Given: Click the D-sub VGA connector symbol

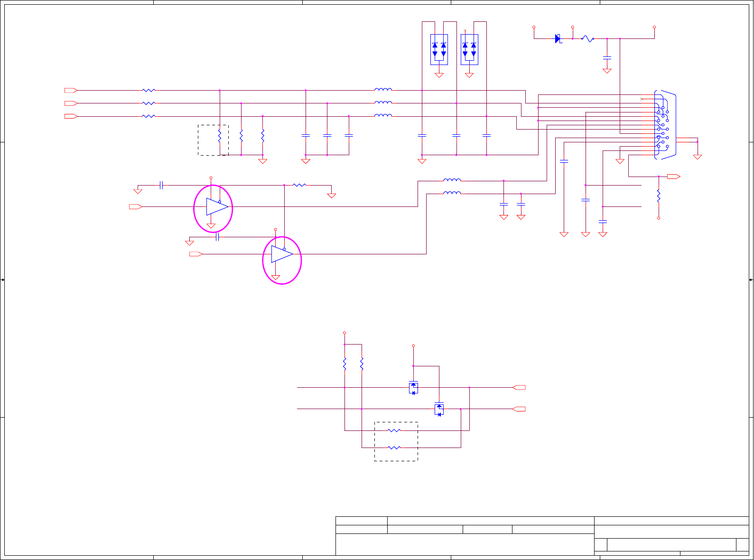Looking at the screenshot, I should (665, 125).
